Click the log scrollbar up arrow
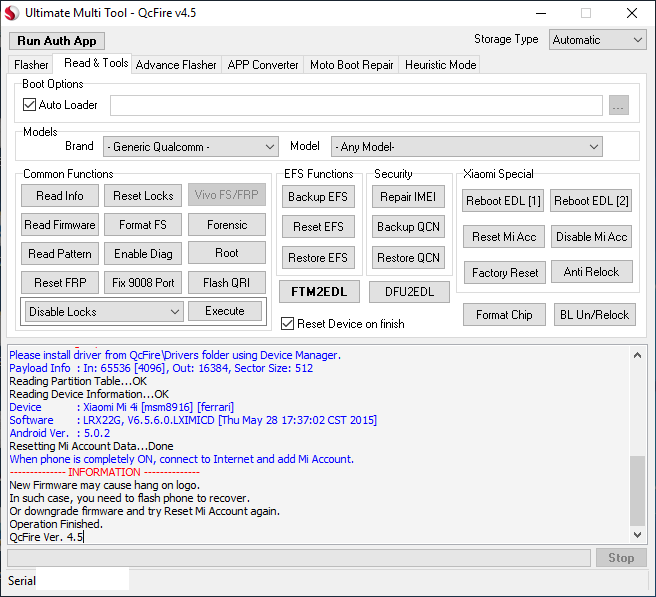Image resolution: width=656 pixels, height=597 pixels. 638,355
